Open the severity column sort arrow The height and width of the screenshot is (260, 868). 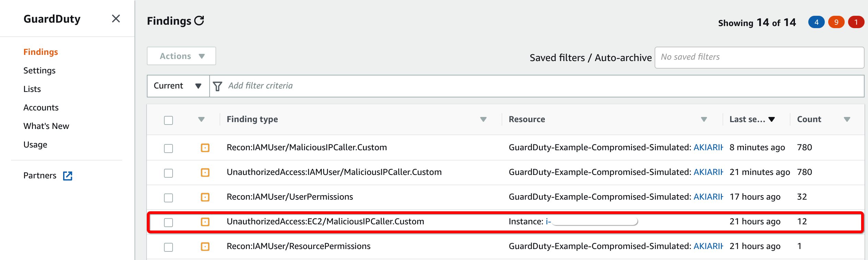tap(201, 119)
